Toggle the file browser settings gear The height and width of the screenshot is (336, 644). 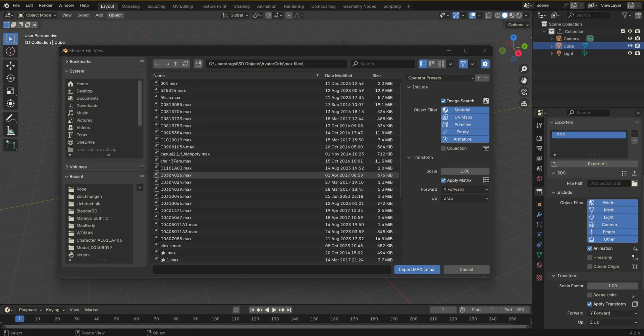485,64
